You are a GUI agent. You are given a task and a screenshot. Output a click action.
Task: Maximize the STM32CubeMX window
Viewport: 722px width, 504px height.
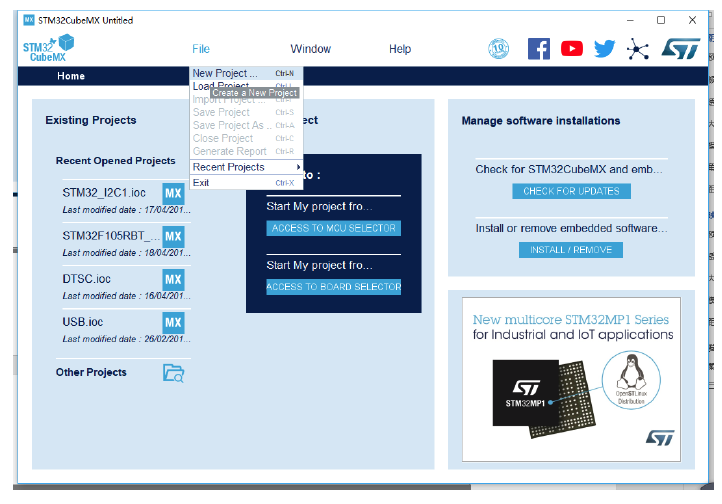click(x=661, y=20)
